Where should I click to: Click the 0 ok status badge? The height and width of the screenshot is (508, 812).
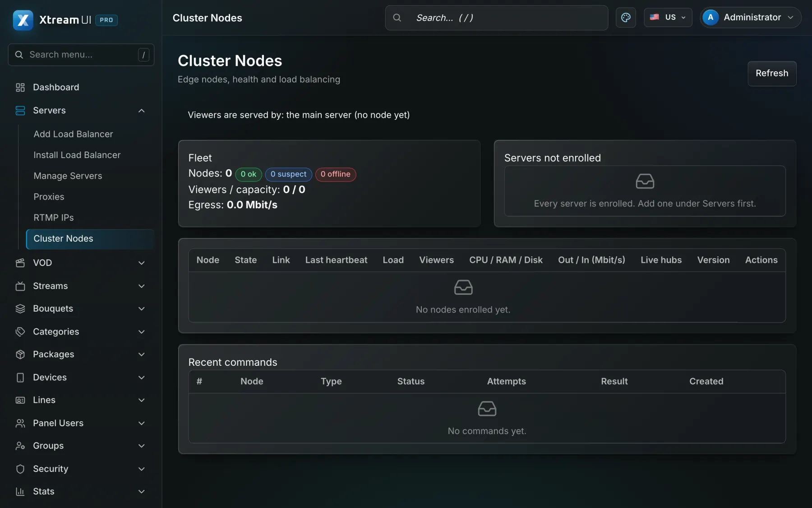coord(249,174)
